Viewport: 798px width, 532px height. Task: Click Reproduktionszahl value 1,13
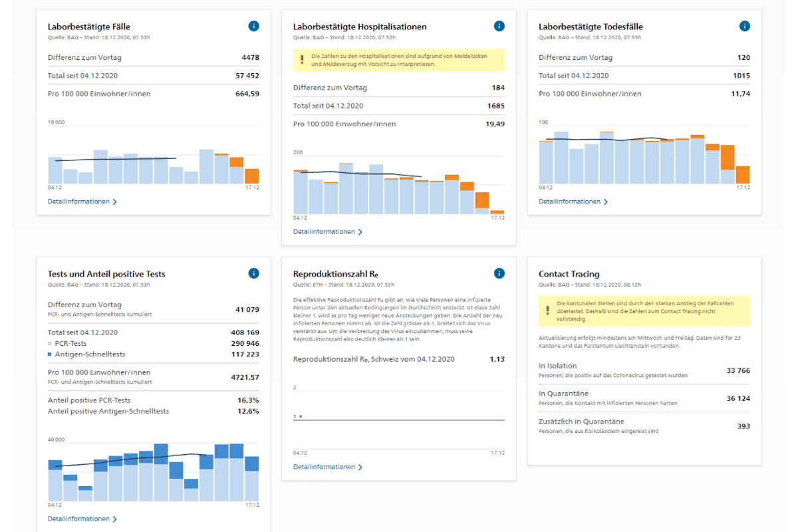coord(497,359)
